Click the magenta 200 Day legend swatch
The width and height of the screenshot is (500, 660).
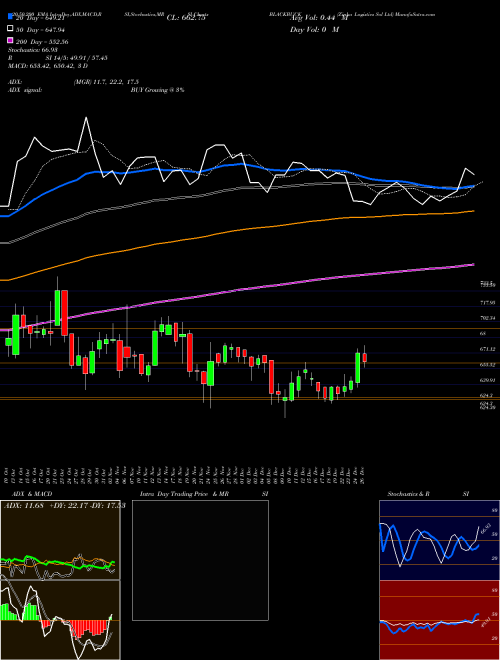click(10, 41)
